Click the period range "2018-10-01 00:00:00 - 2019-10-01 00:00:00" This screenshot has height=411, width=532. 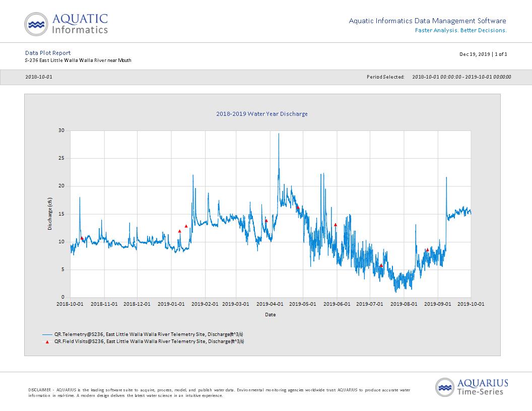(461, 77)
